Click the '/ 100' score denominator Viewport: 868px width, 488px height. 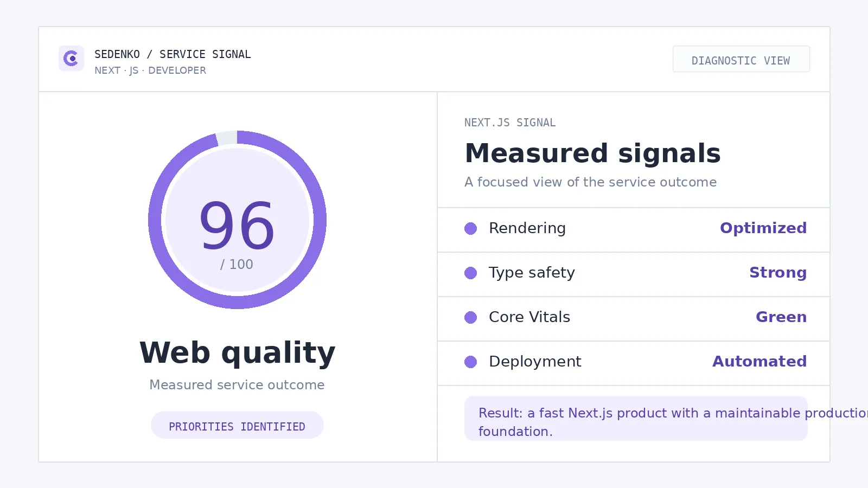[237, 265]
